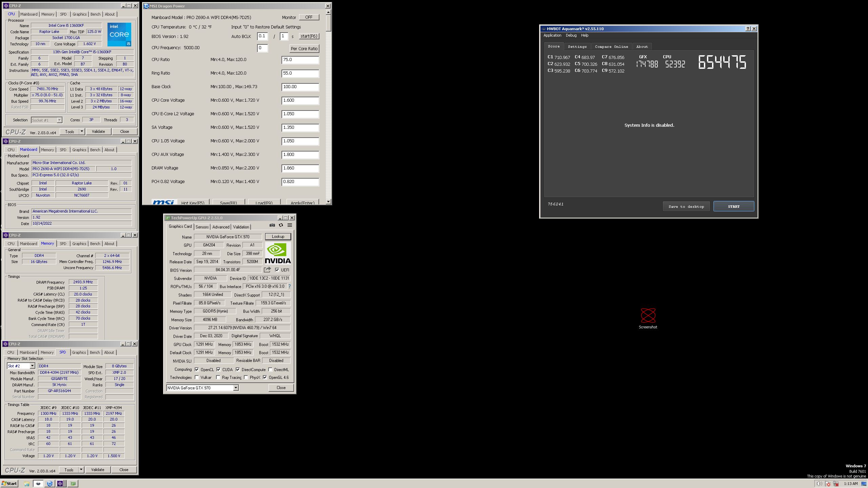Screen dimensions: 868x488
Task: Click Graphics tab in the Memory CPU-Z window
Action: (x=79, y=244)
